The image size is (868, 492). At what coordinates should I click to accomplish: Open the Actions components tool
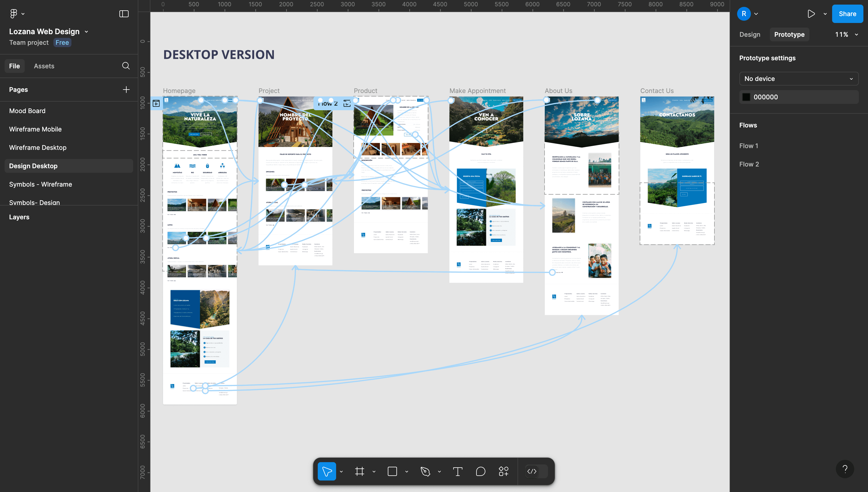point(503,471)
